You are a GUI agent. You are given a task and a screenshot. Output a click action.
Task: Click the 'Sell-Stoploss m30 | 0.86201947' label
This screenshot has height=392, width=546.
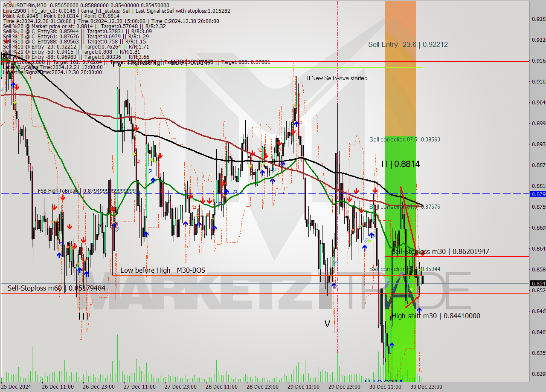440,251
